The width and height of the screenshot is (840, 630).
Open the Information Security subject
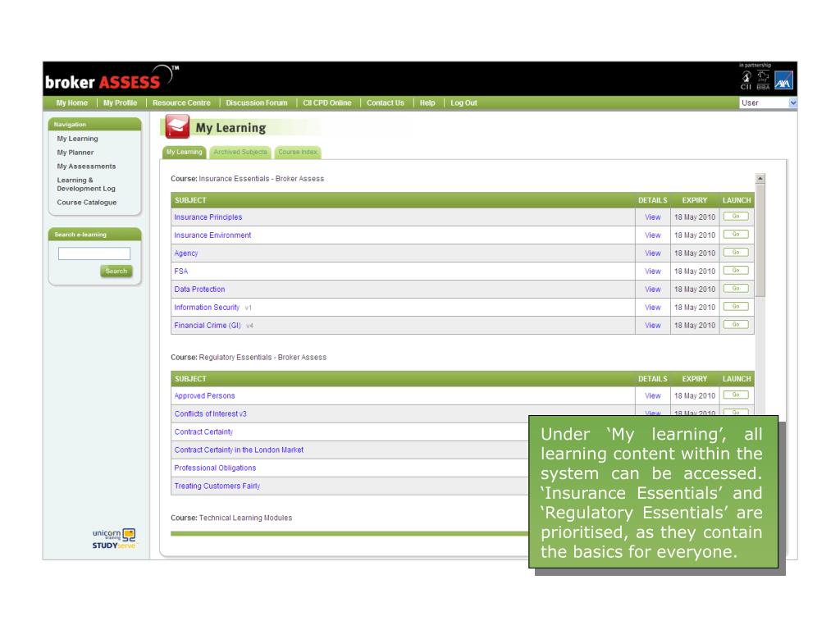(x=207, y=307)
